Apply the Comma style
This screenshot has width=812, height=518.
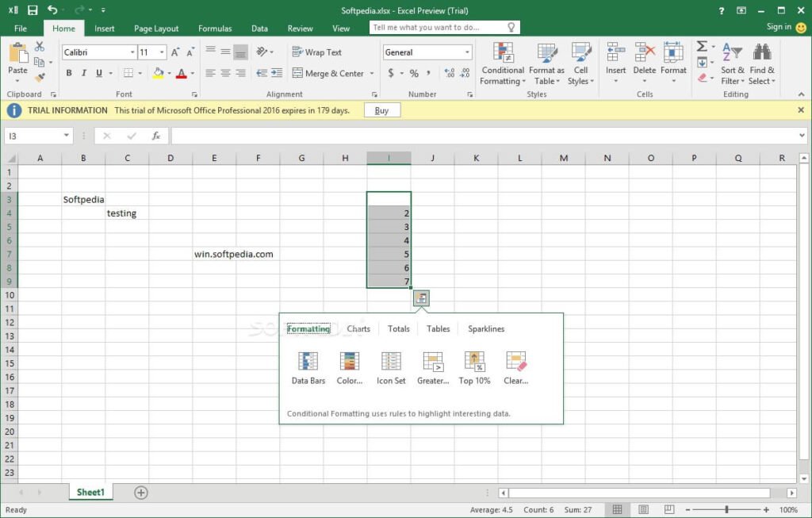(428, 73)
